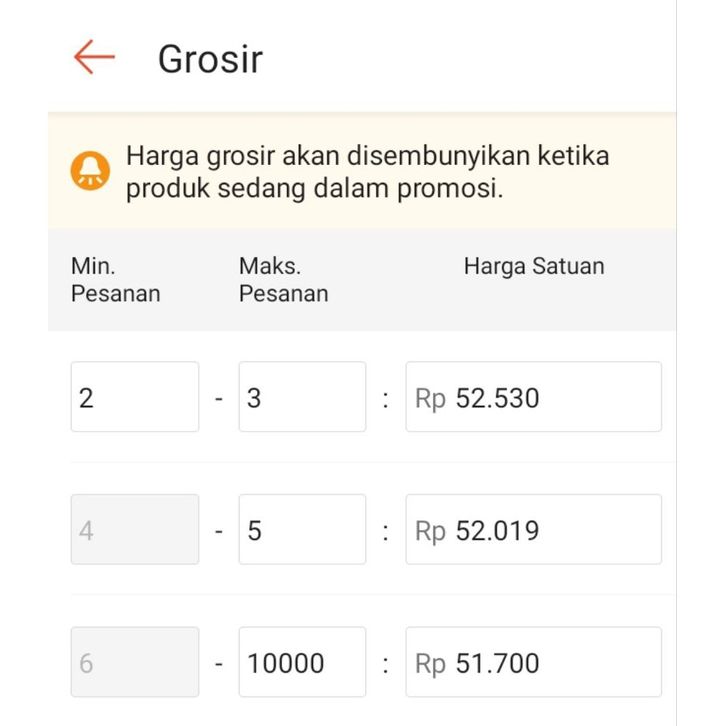Focus the minimum order field showing 2
The image size is (726, 726).
click(x=135, y=397)
